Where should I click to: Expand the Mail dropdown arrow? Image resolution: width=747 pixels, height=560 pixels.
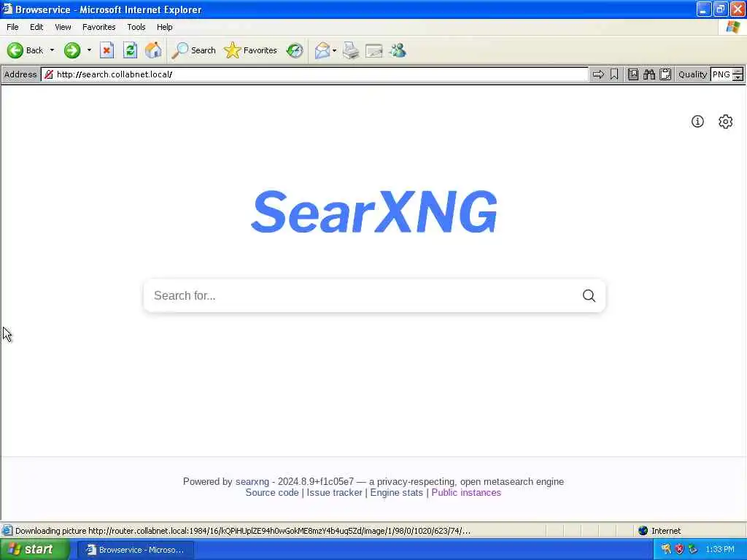point(334,50)
